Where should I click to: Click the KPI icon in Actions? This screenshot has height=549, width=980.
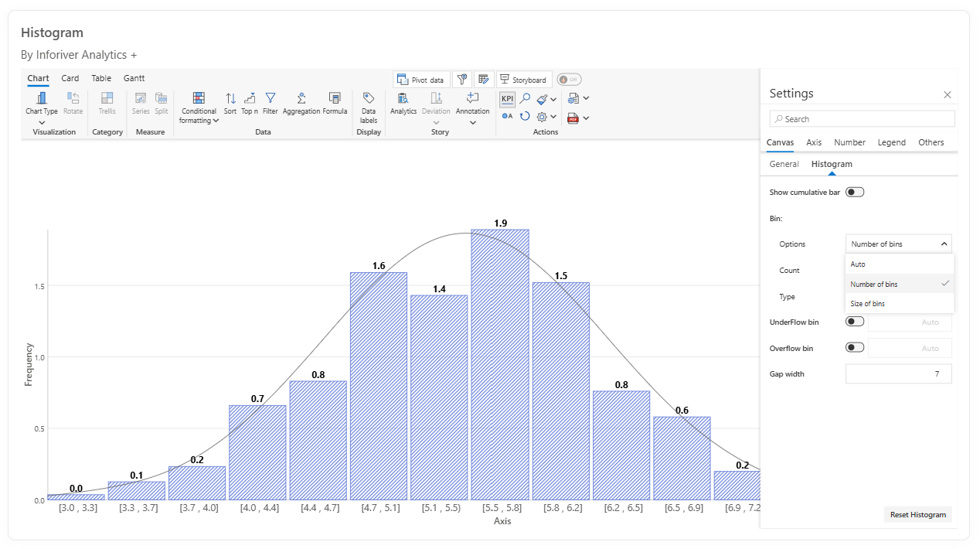coord(507,99)
